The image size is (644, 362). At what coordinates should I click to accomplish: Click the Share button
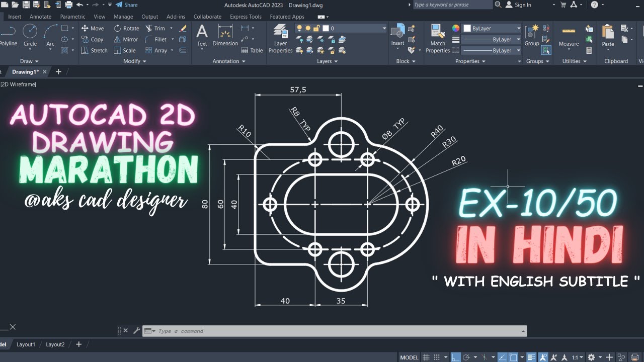pyautogui.click(x=126, y=5)
